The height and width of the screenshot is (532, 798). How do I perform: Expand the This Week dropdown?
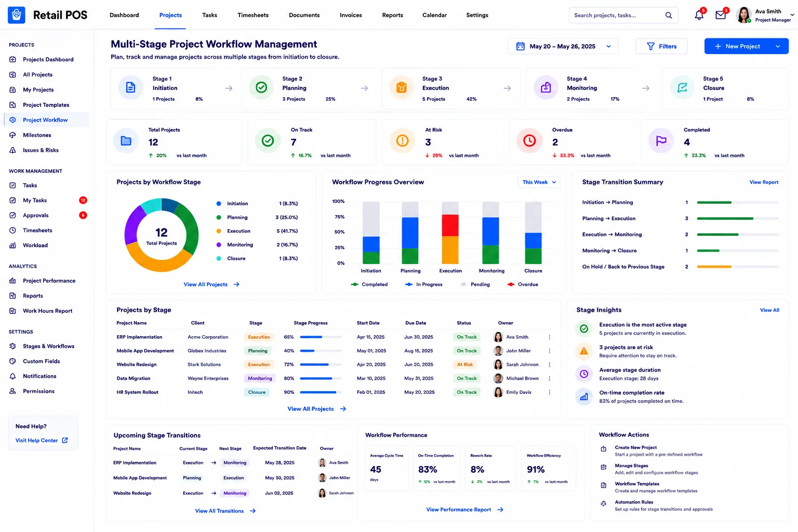539,182
